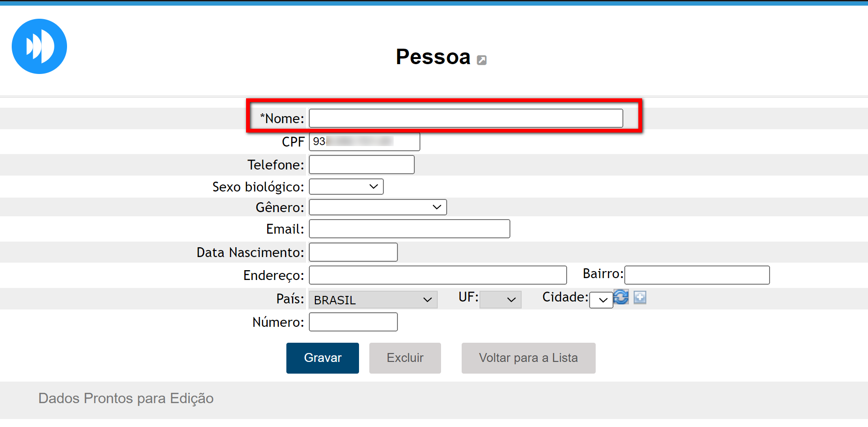Viewport: 868px width, 427px height.
Task: Select the Bairro input field
Action: click(x=697, y=275)
